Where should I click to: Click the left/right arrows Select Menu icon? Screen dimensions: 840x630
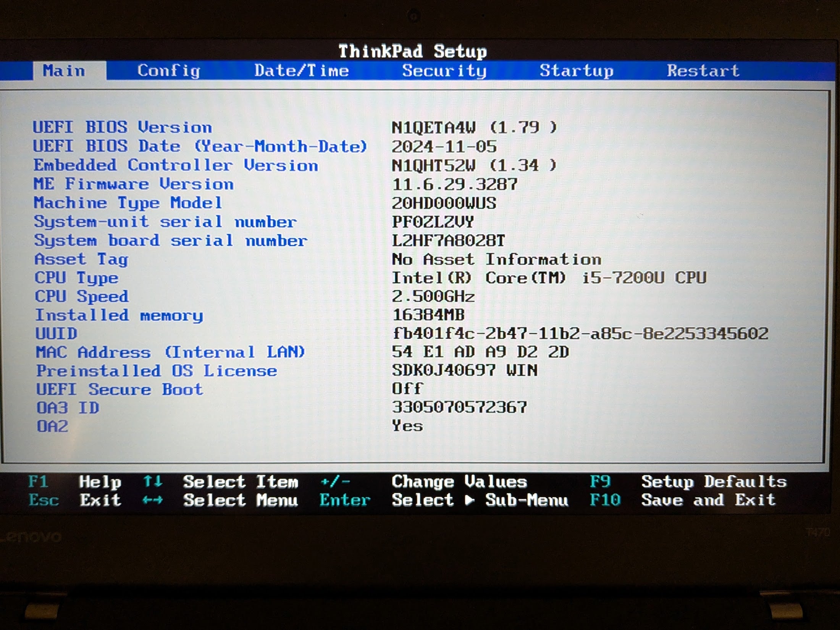153,500
